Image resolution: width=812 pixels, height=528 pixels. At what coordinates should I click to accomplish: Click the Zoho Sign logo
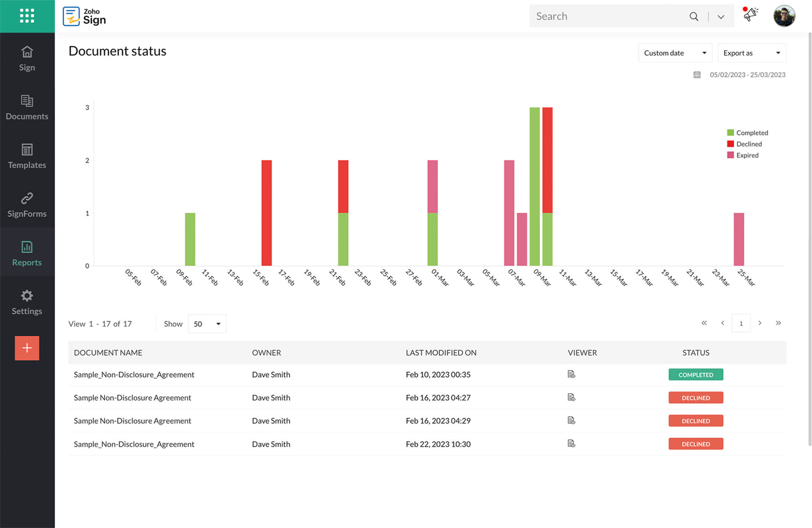[84, 16]
